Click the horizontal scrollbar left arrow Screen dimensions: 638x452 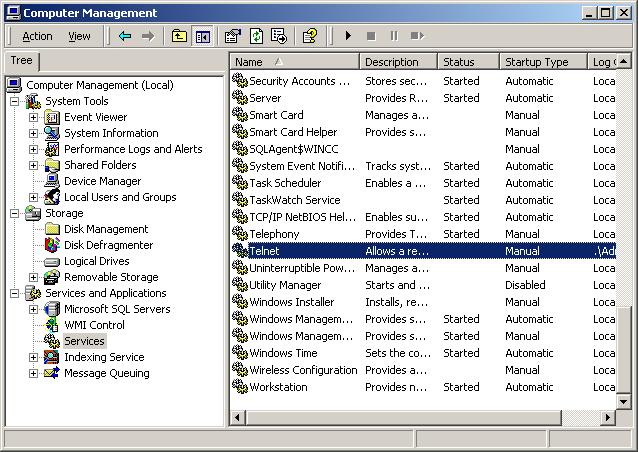(238, 417)
